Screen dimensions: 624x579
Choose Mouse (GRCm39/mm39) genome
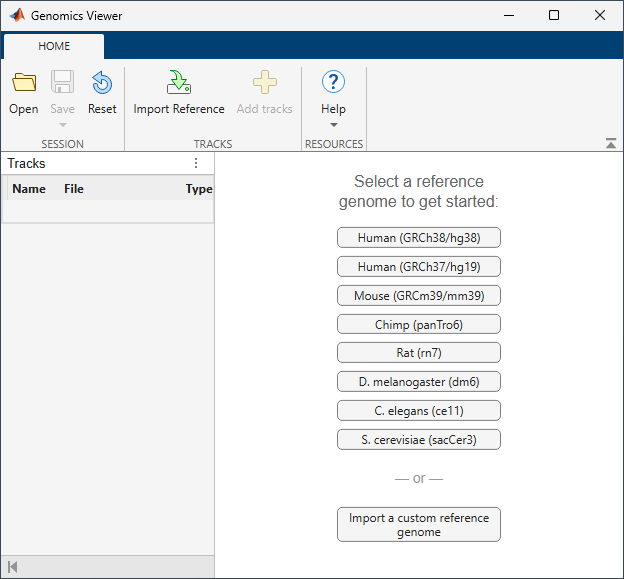click(x=419, y=296)
